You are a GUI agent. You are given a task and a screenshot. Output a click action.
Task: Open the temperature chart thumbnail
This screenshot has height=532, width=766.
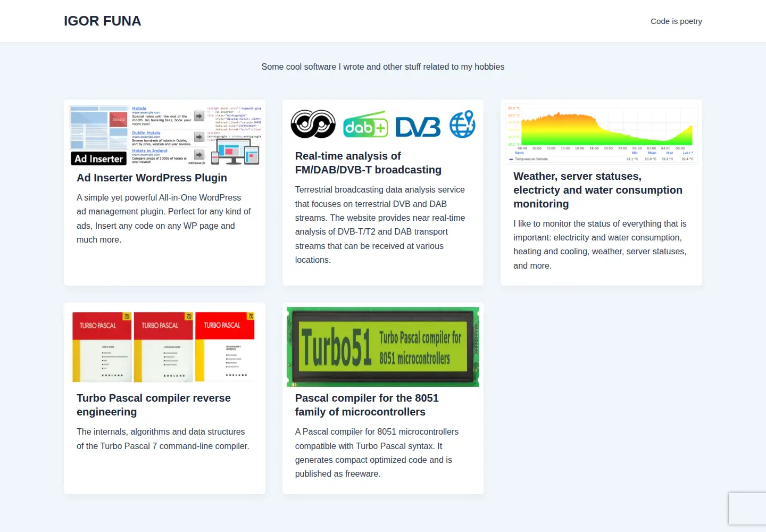click(x=601, y=133)
